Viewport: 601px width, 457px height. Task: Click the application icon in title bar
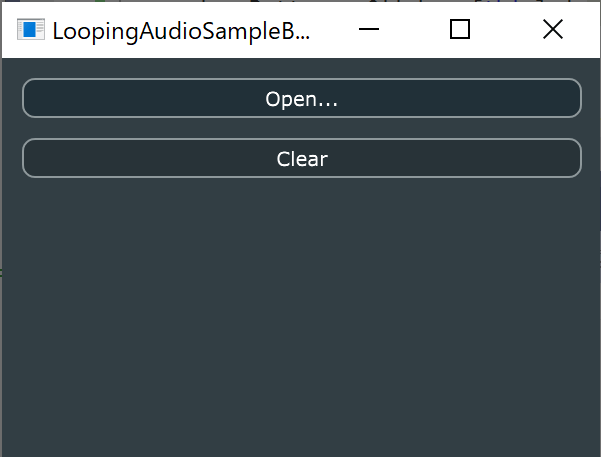point(31,30)
